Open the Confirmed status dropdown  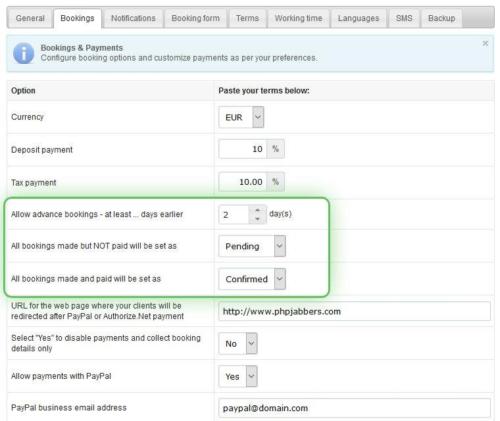tap(252, 279)
